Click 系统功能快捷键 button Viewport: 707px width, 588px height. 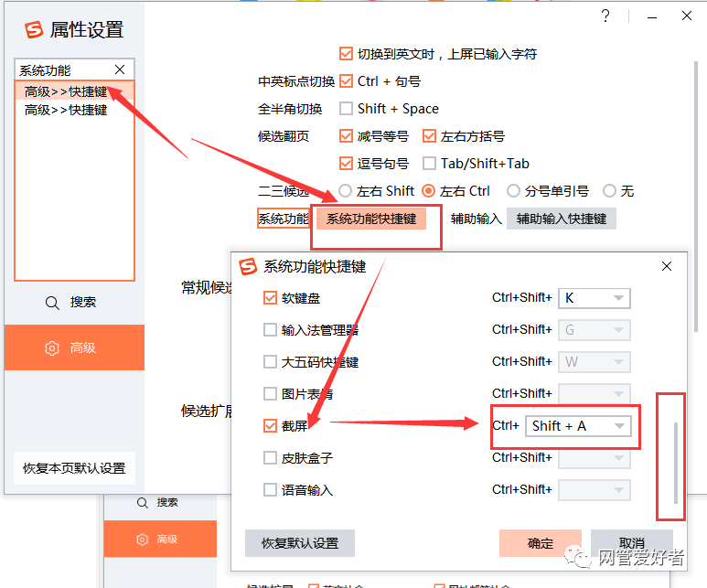[371, 219]
